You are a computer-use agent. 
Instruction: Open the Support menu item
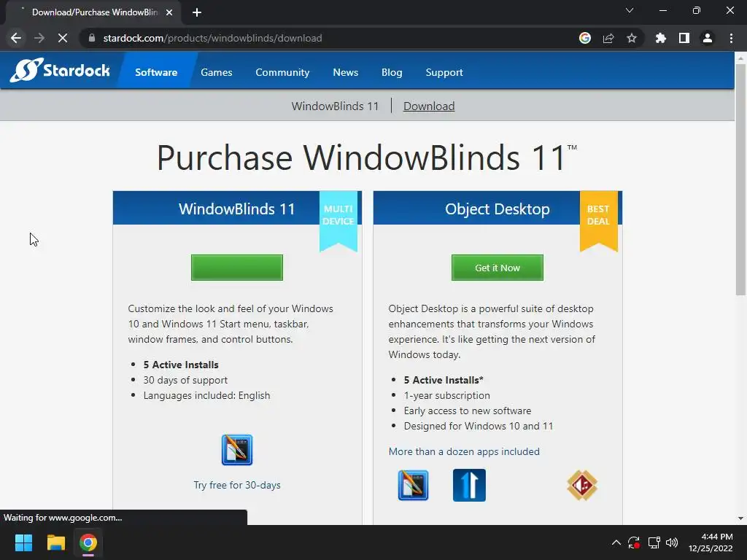click(444, 72)
